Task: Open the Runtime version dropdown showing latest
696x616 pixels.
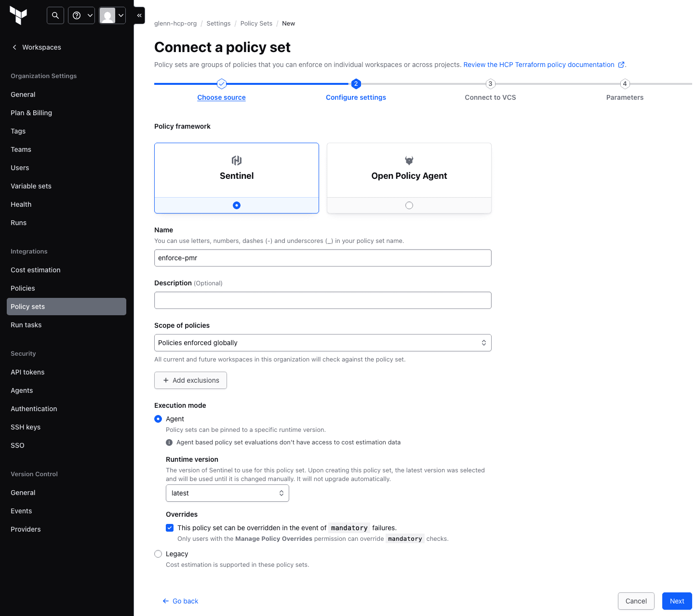Action: point(227,493)
